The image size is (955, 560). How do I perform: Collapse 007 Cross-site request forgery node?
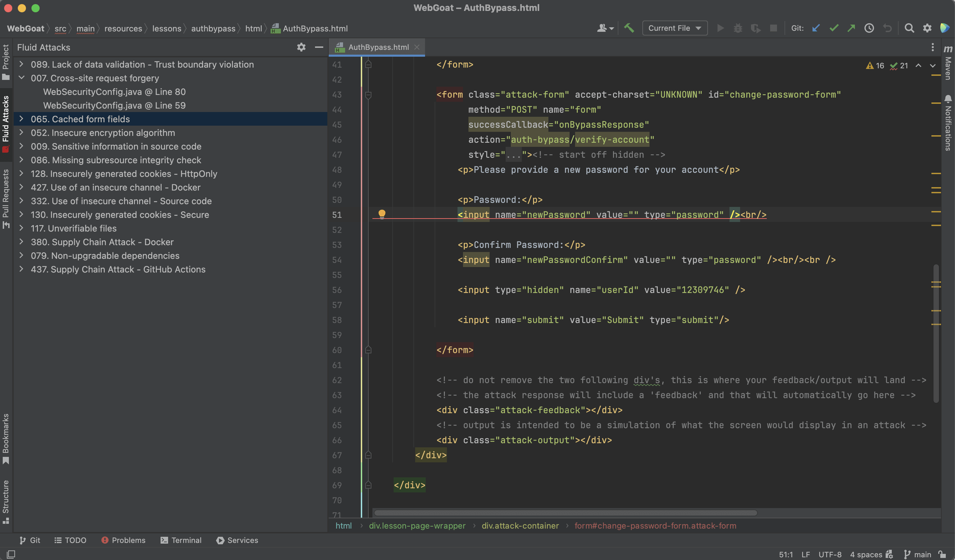coord(21,78)
